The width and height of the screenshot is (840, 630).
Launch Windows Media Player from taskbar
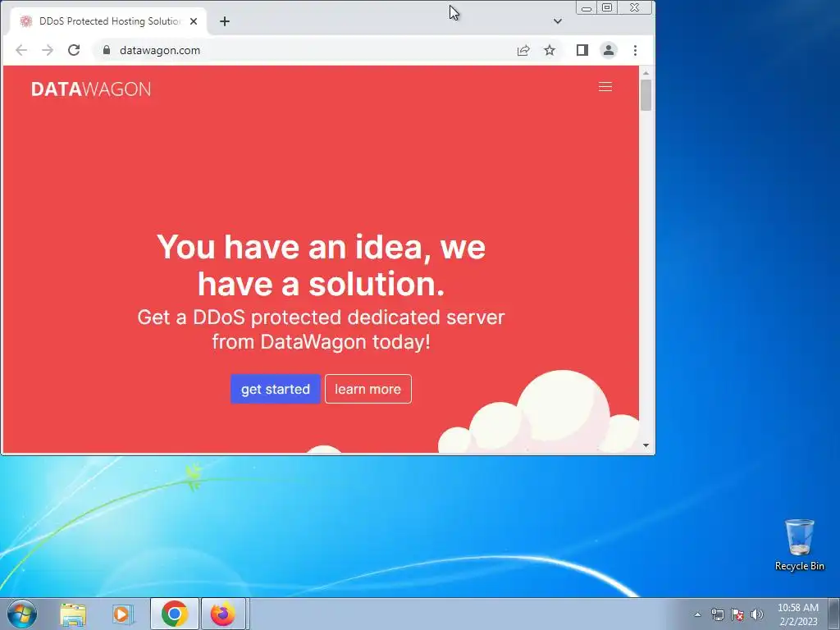click(x=123, y=614)
